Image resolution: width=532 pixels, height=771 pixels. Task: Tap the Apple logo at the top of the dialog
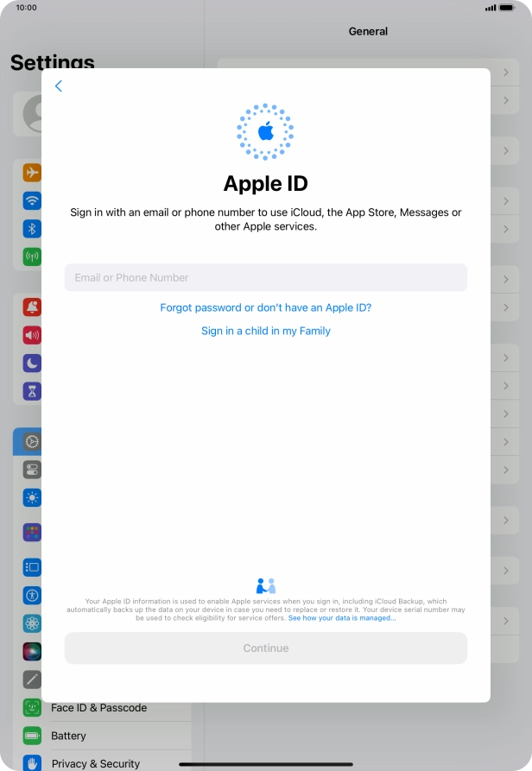click(265, 131)
